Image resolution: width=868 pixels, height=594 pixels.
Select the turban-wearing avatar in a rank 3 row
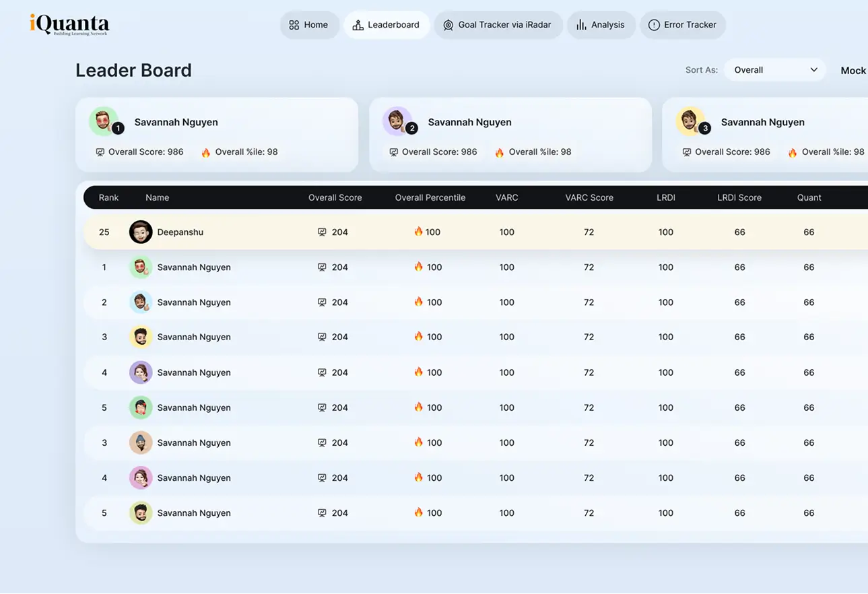point(141,442)
